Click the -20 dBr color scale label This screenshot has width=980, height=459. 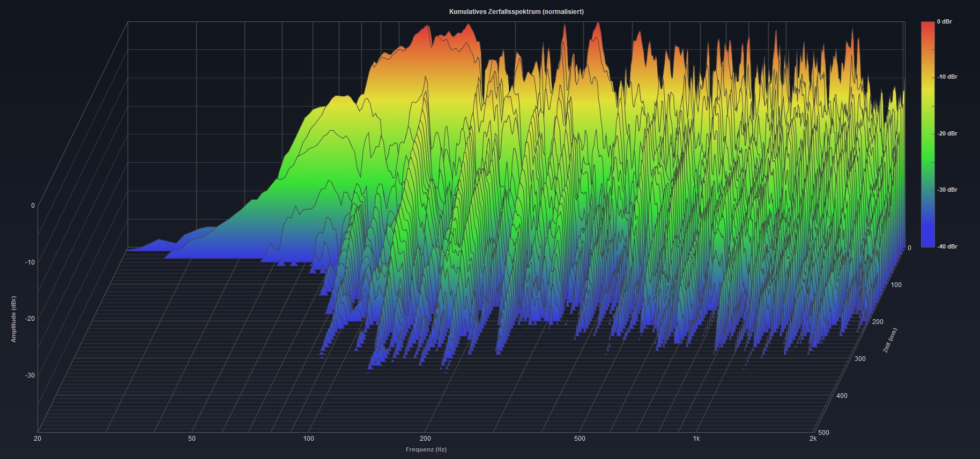tap(947, 134)
